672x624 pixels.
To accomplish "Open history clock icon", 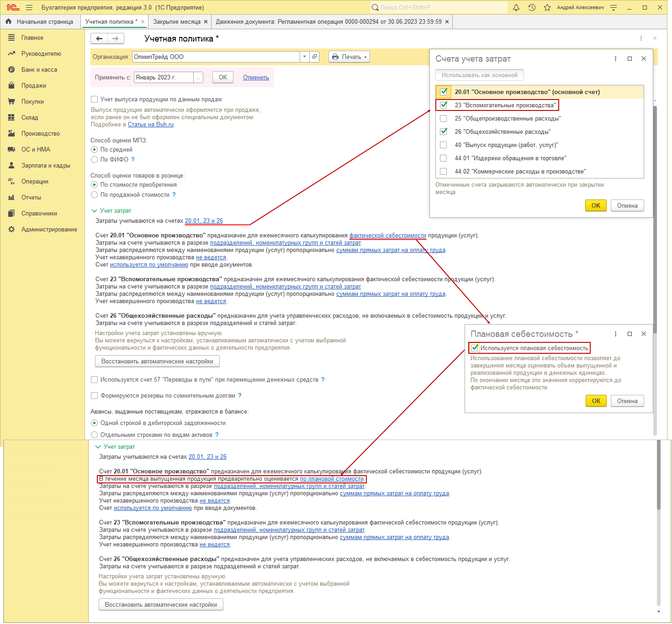I will tap(532, 7).
